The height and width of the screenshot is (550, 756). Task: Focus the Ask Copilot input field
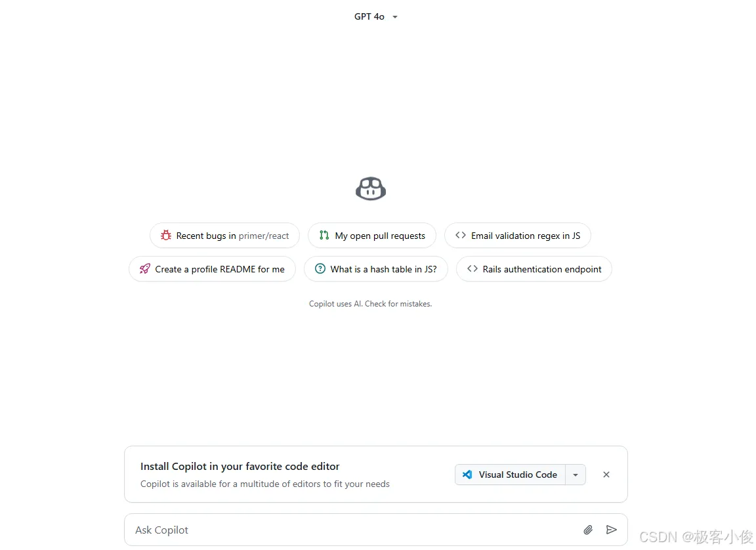[354, 530]
